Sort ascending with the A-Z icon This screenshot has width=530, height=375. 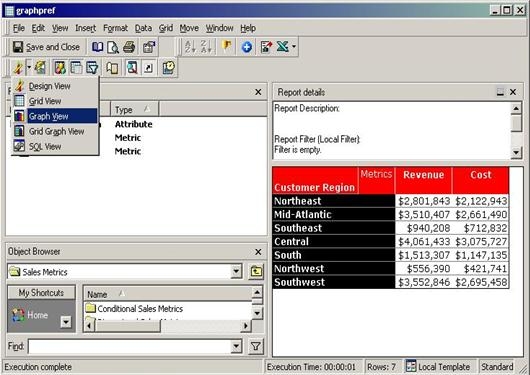click(x=190, y=46)
